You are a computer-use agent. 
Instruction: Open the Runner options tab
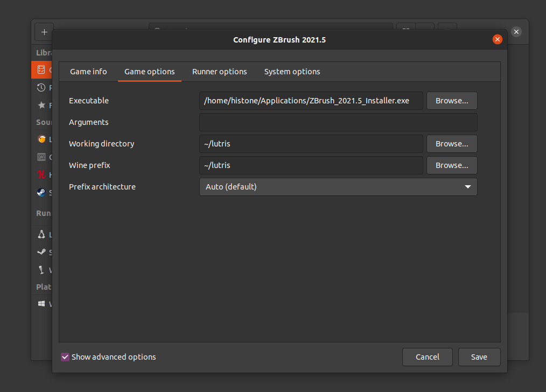pyautogui.click(x=219, y=72)
